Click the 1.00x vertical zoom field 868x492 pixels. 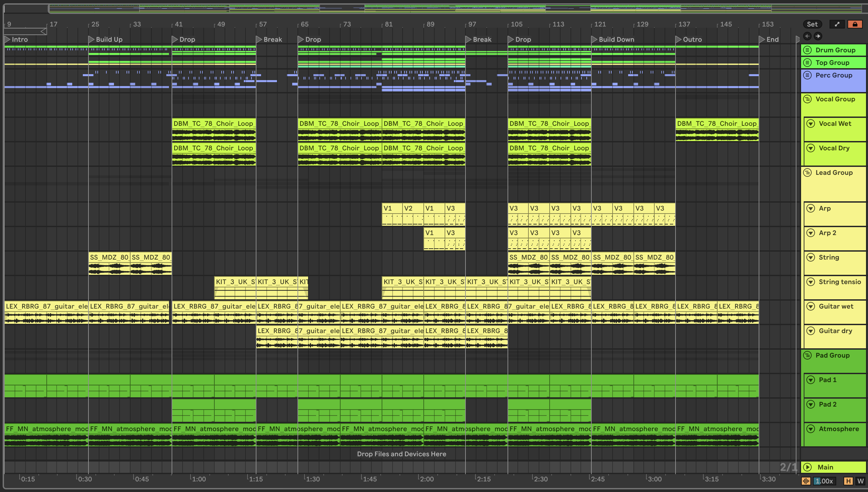point(824,481)
